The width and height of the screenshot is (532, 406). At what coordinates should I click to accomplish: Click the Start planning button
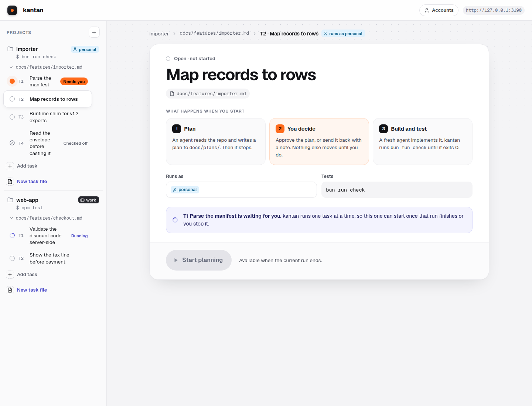[x=199, y=260]
